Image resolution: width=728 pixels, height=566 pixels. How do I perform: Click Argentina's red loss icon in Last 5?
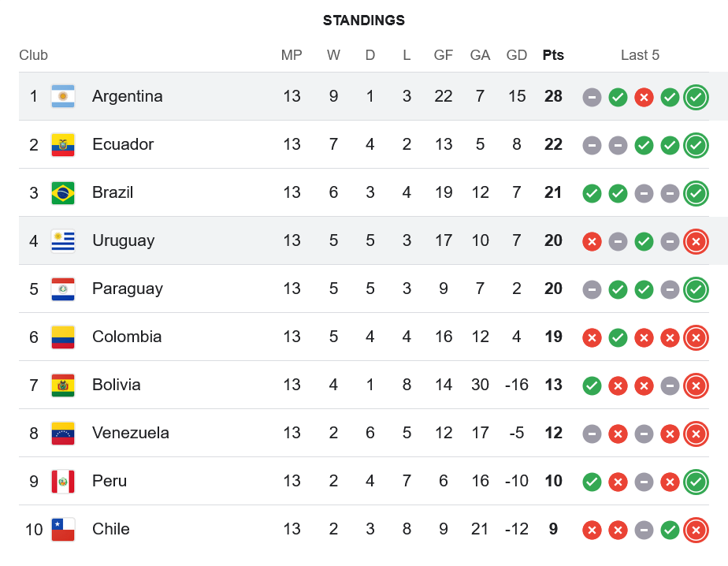(644, 98)
